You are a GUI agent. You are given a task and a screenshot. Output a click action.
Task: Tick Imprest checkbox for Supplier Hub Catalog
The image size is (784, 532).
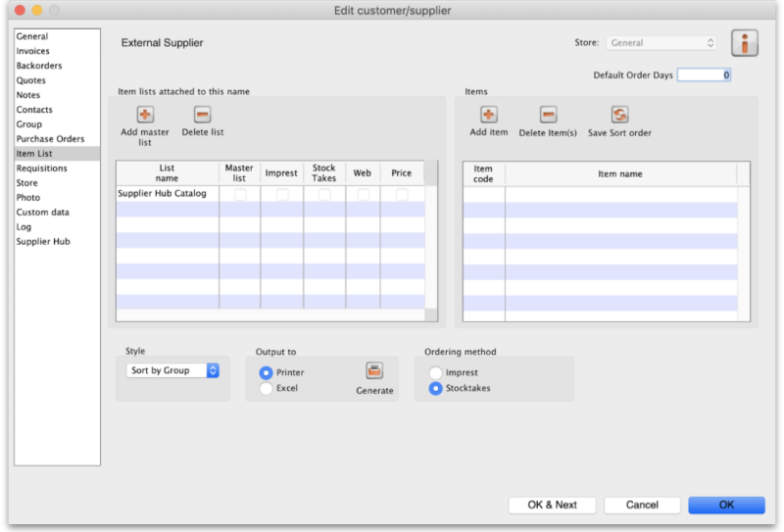pos(282,195)
